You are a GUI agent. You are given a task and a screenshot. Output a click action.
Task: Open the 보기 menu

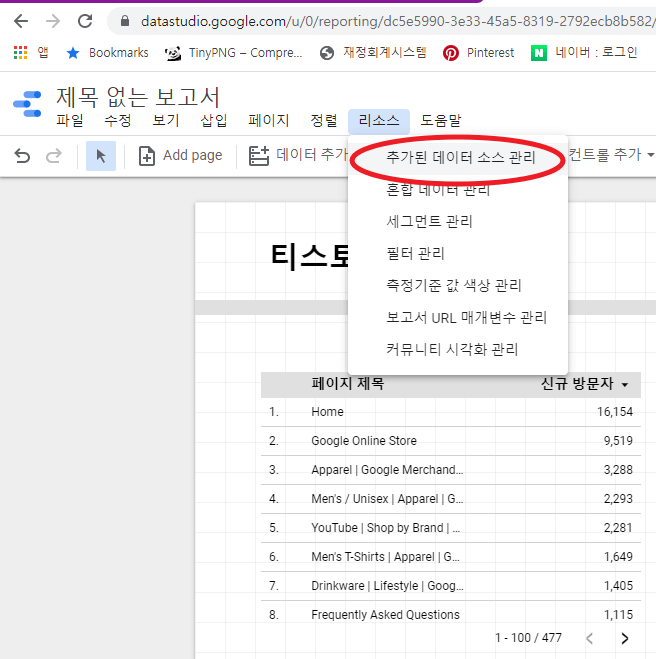(166, 121)
